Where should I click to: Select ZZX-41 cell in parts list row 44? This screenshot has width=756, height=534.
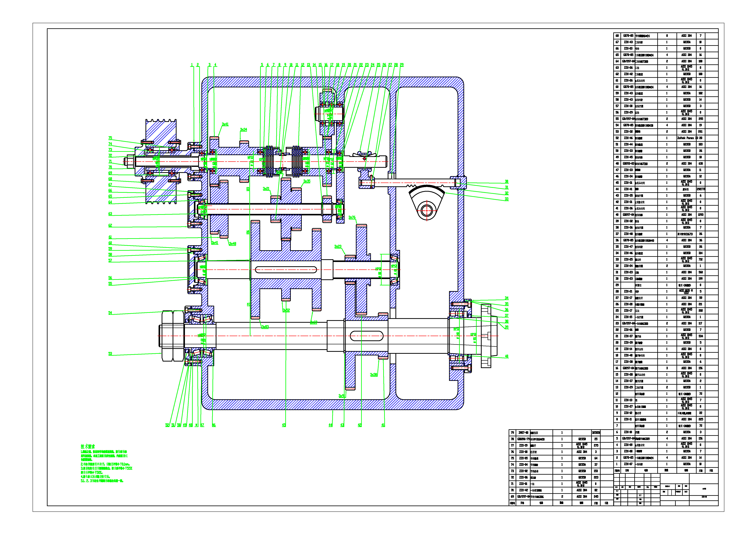click(x=628, y=189)
